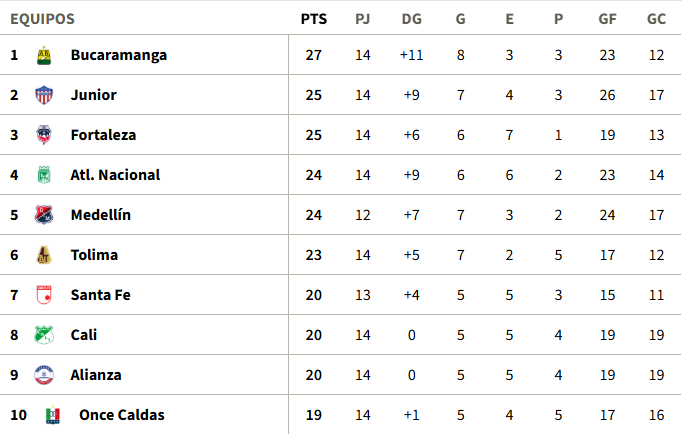Click the Cali team crest icon
This screenshot has width=682, height=434.
coord(44,335)
